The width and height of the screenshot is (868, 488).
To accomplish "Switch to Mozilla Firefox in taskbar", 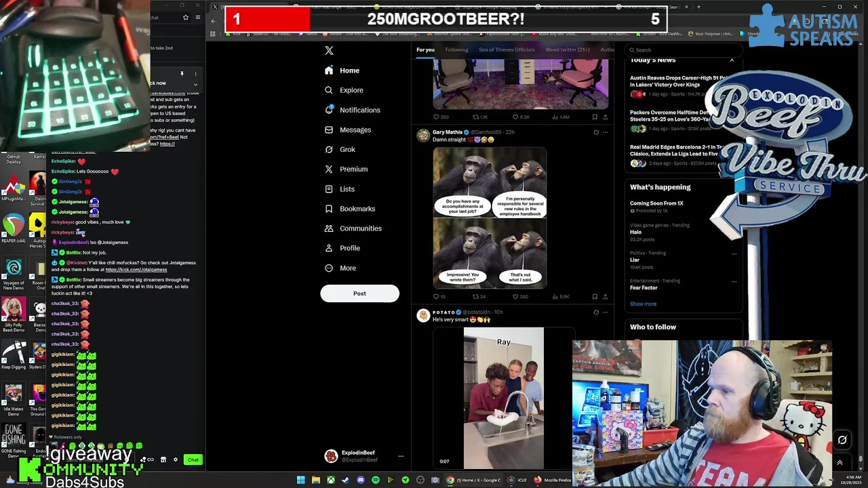I will (552, 480).
